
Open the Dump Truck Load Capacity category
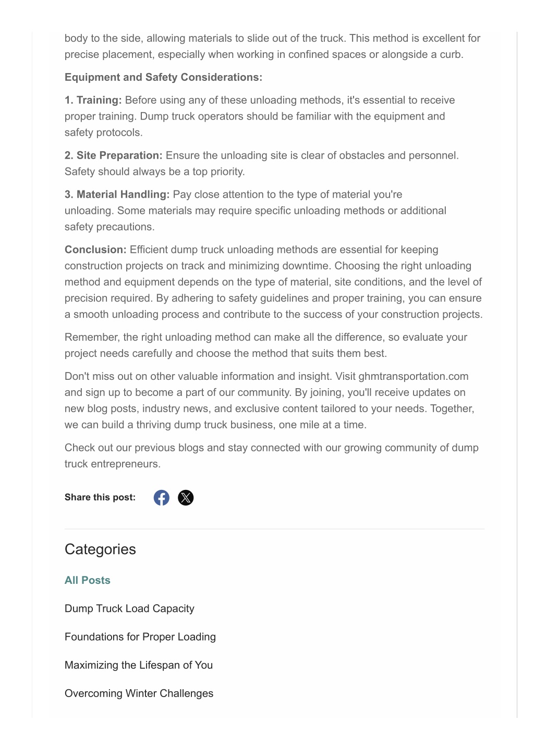tap(129, 608)
